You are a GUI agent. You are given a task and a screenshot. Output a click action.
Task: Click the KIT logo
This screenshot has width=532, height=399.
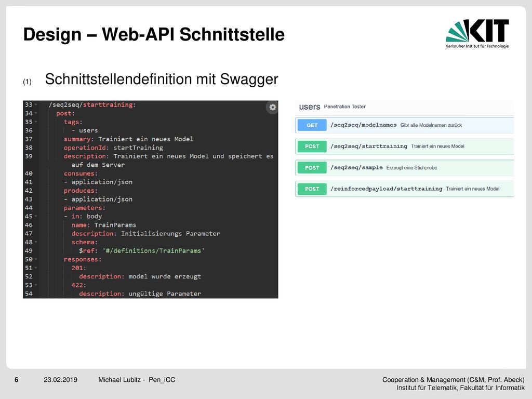[477, 34]
